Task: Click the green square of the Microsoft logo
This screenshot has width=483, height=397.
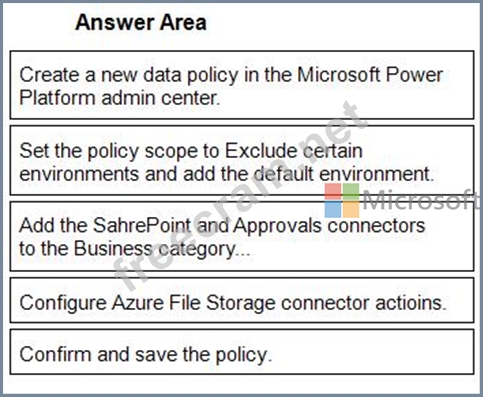Action: 351,191
